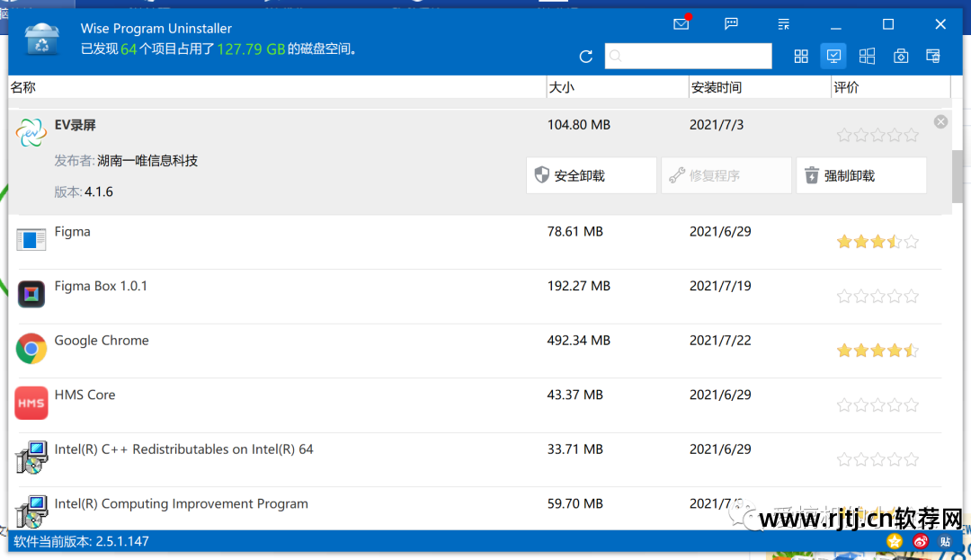The image size is (971, 560).
Task: Open the mail notifications icon
Action: (681, 24)
